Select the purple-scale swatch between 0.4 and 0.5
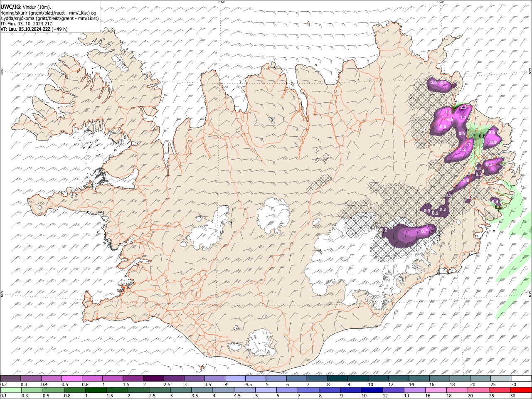This screenshot has height=399, width=532. coord(51,379)
